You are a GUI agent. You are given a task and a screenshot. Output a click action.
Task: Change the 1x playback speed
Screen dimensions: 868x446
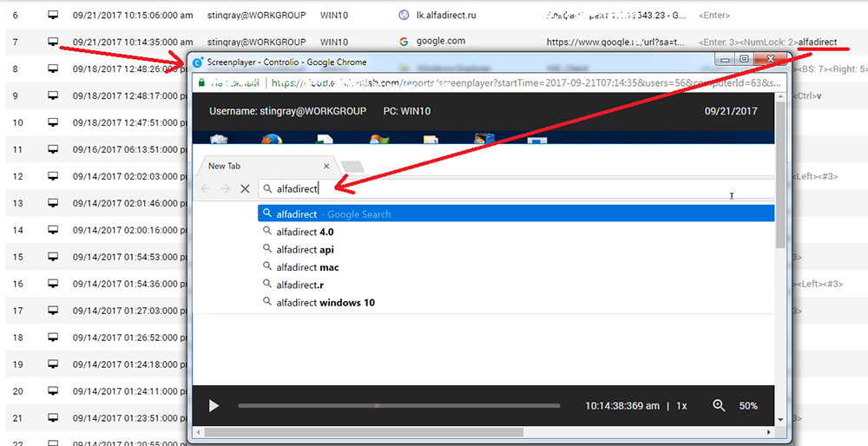click(x=682, y=406)
